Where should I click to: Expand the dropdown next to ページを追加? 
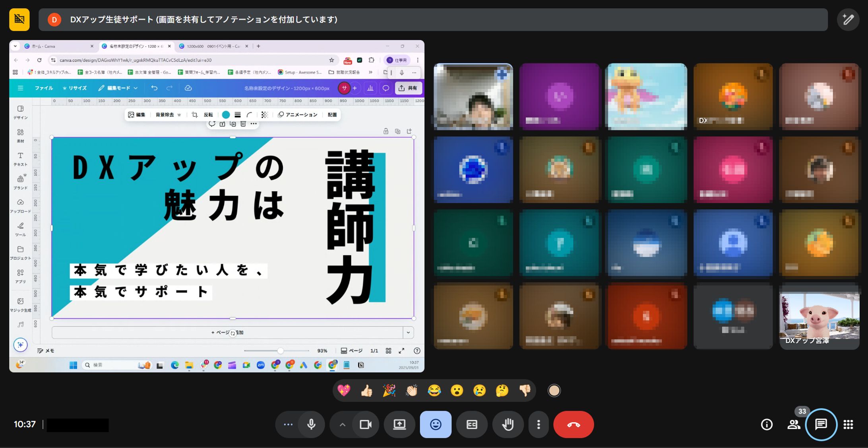408,332
